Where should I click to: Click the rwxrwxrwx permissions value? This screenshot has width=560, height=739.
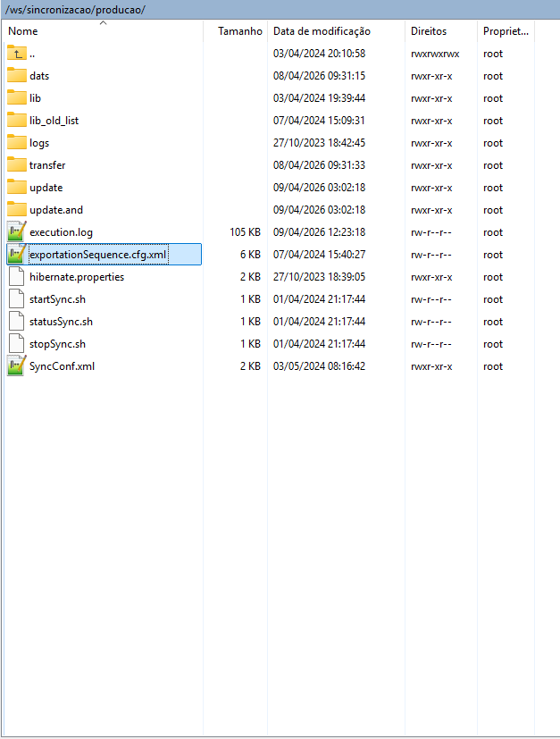click(435, 54)
